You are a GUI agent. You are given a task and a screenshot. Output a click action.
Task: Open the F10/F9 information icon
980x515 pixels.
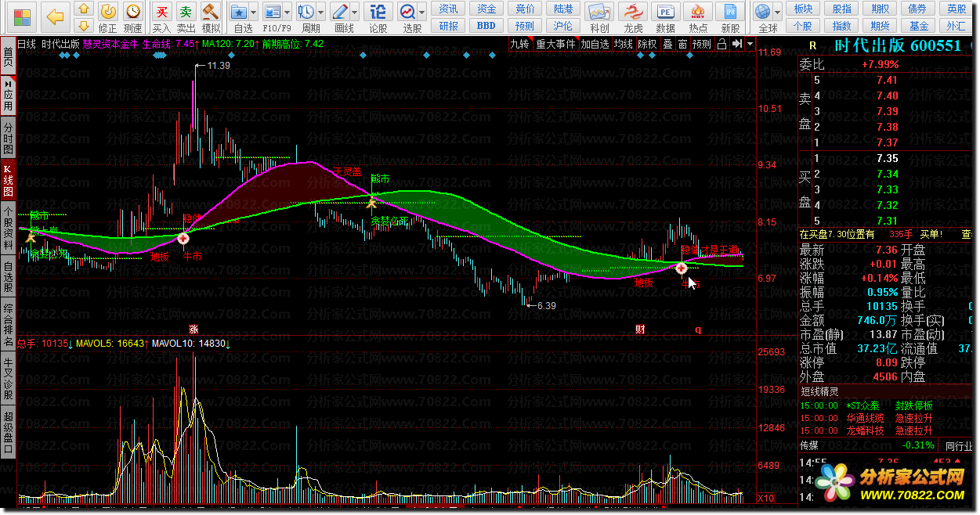(x=272, y=12)
